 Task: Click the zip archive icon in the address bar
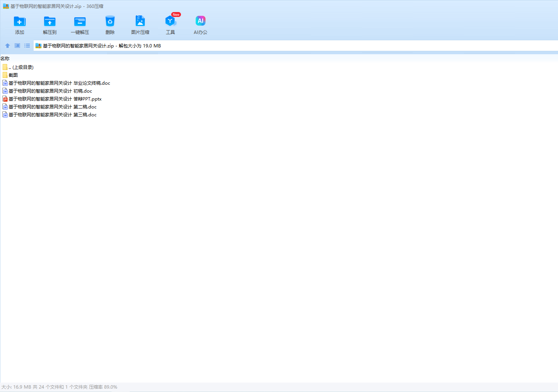pos(38,46)
